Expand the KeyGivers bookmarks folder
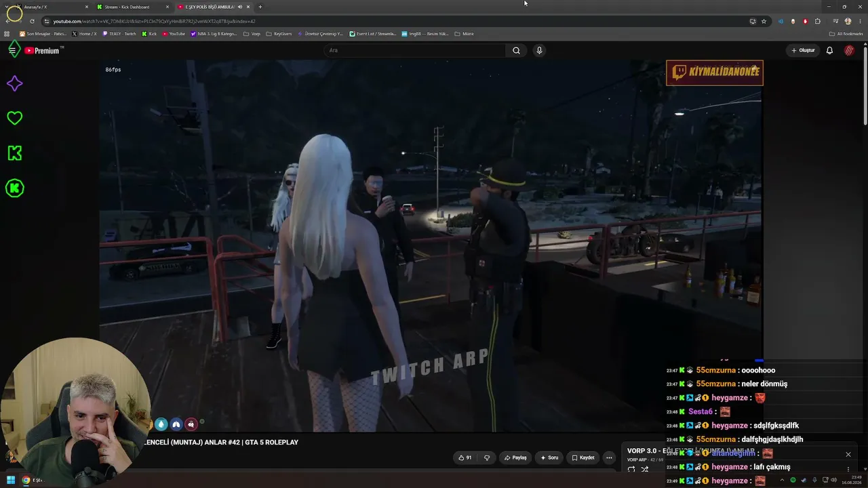This screenshot has height=488, width=868. (x=279, y=34)
